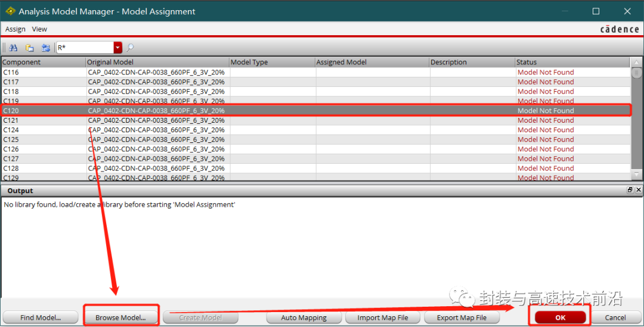Open the View menu
644x327 pixels.
pyautogui.click(x=39, y=29)
